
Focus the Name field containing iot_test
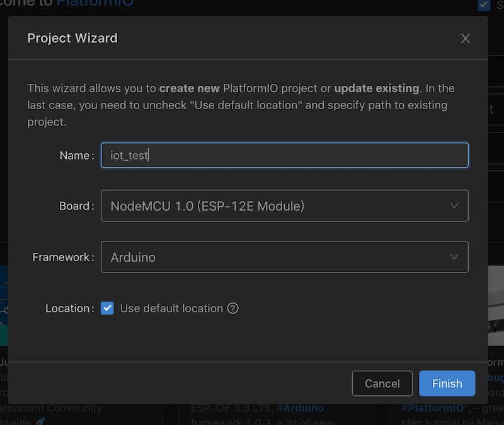(x=283, y=155)
